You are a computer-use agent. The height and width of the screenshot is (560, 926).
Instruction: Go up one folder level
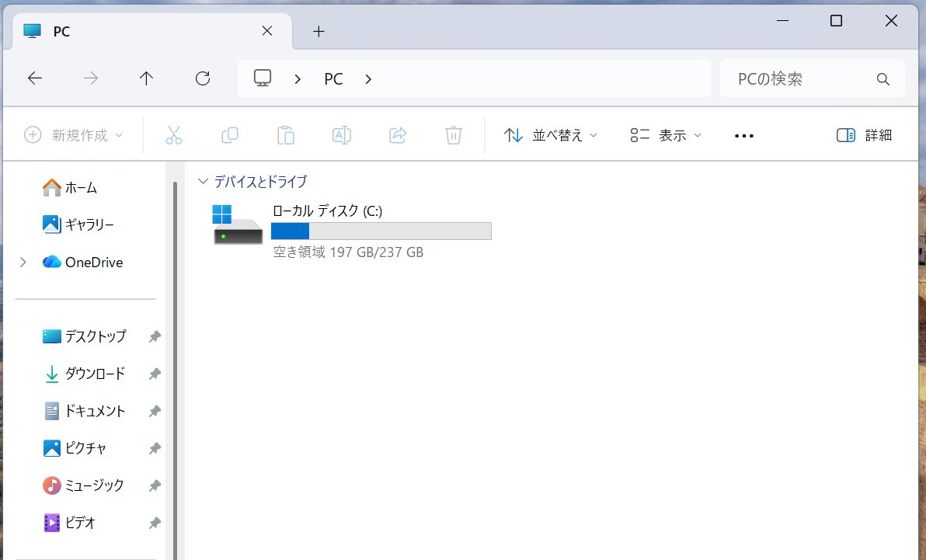(x=146, y=78)
